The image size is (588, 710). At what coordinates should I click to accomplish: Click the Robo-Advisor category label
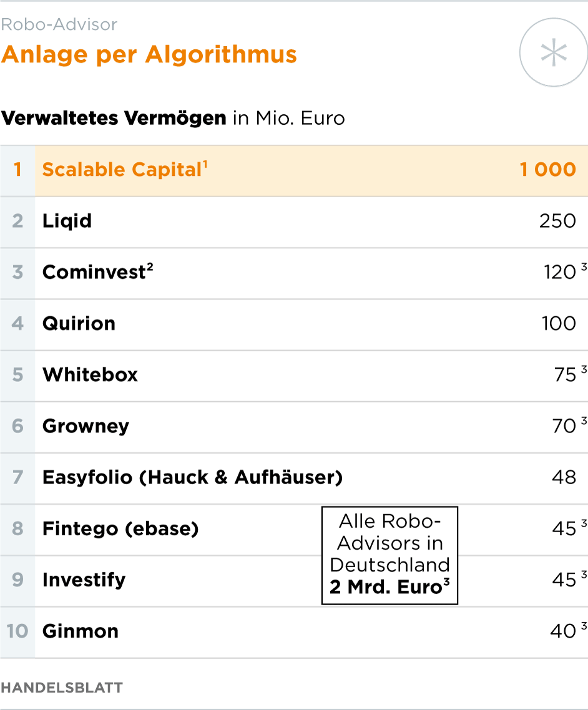(x=59, y=25)
